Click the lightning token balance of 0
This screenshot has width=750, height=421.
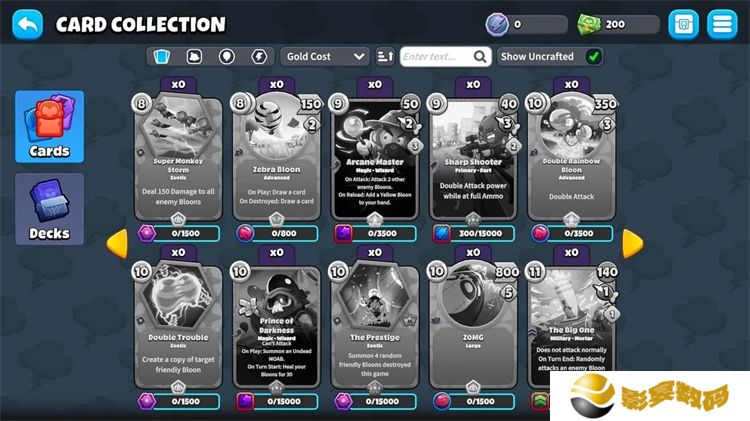click(x=527, y=24)
